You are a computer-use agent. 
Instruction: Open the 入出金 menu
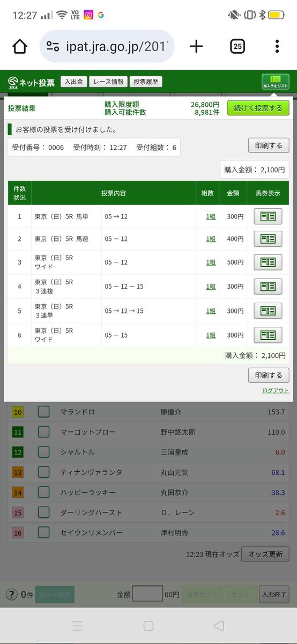point(73,82)
